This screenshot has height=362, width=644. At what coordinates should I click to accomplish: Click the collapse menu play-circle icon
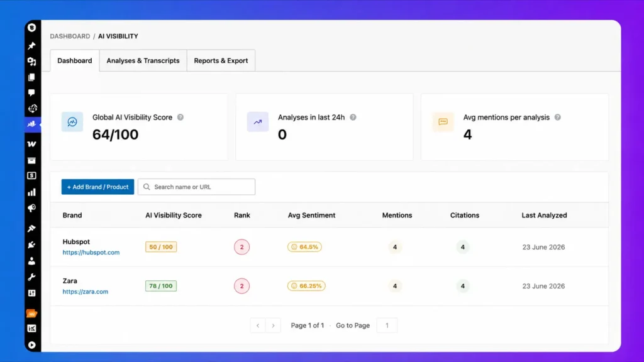coord(31,345)
